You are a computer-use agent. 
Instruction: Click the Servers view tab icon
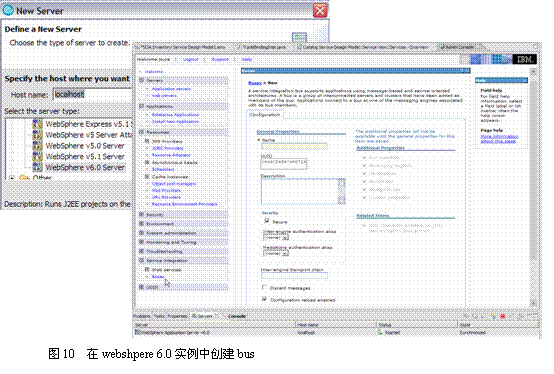point(194,316)
